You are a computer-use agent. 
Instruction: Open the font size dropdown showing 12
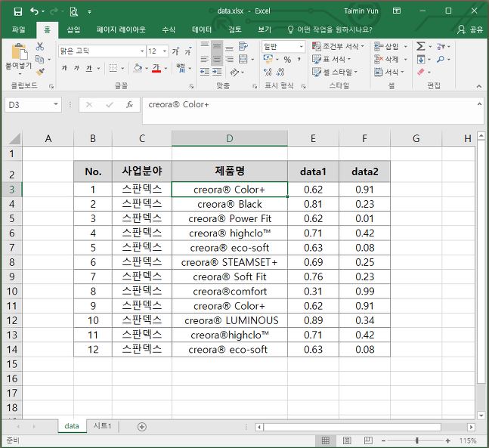pos(165,51)
